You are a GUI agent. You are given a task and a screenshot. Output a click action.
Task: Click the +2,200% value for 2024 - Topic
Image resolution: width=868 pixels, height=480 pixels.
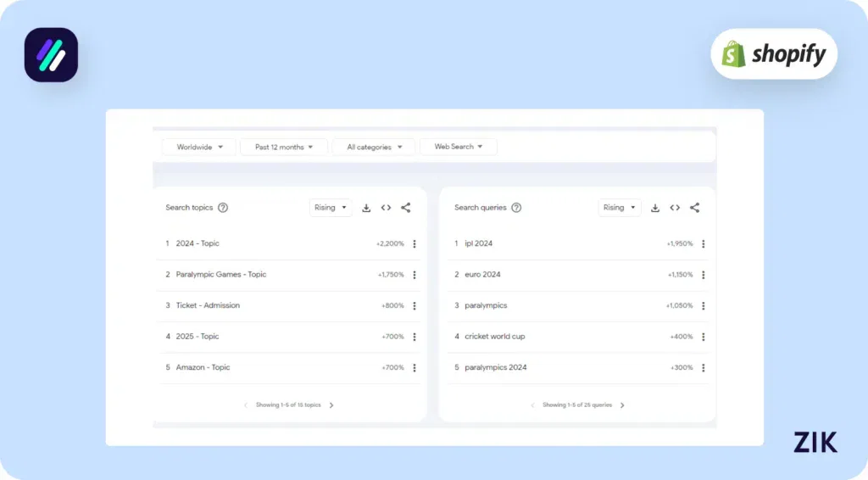coord(390,243)
